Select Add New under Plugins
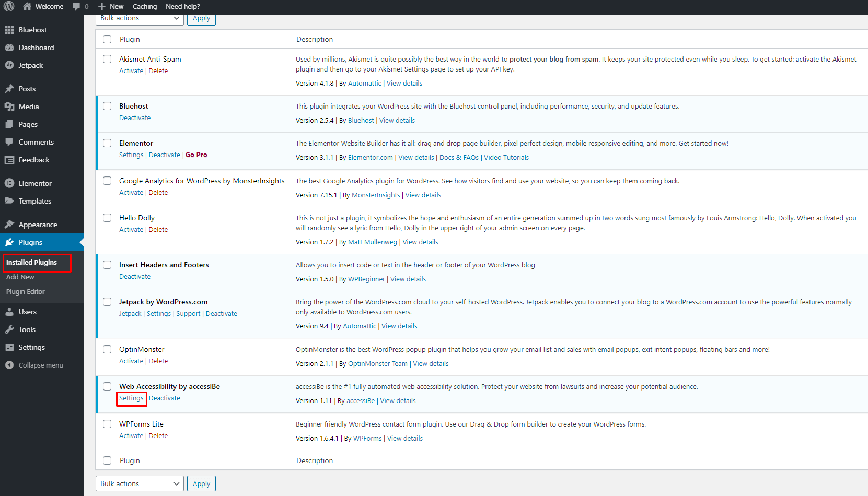This screenshot has width=868, height=496. [x=20, y=277]
